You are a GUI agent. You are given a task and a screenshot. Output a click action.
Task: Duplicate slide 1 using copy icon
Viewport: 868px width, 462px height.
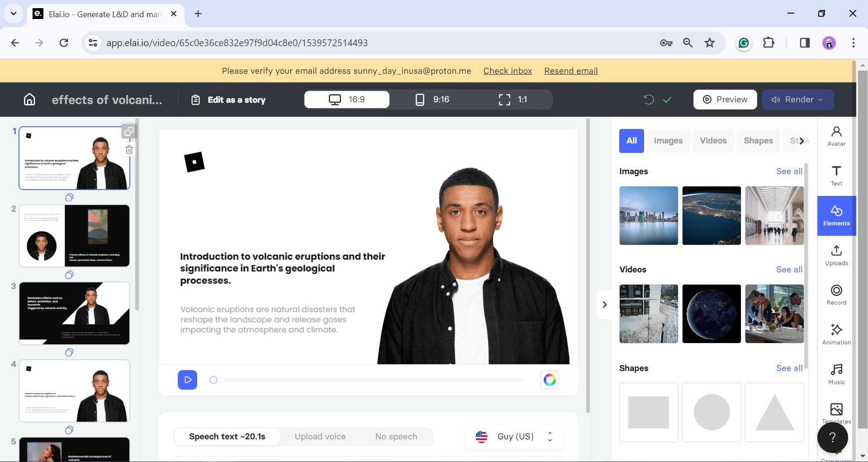[x=129, y=132]
